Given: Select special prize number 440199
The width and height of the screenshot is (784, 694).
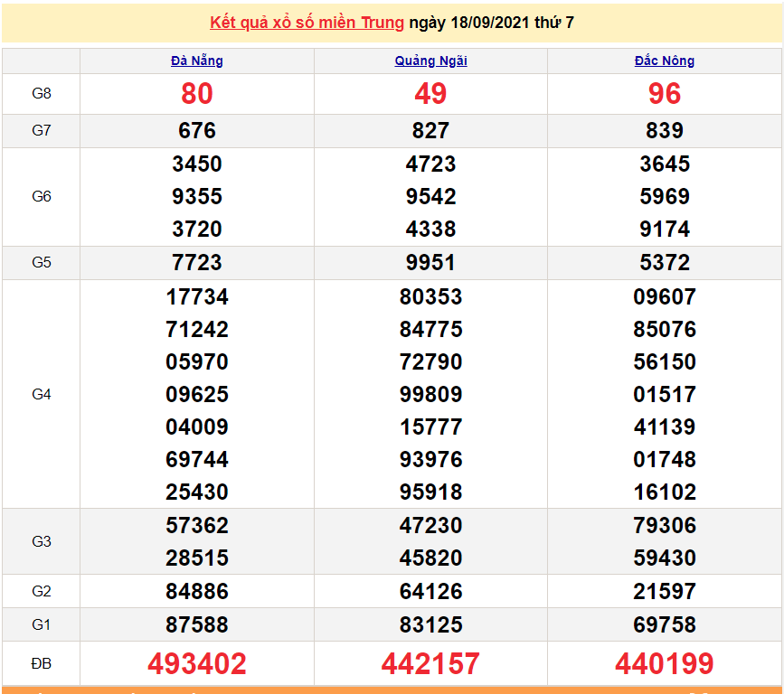Looking at the screenshot, I should pos(665,663).
